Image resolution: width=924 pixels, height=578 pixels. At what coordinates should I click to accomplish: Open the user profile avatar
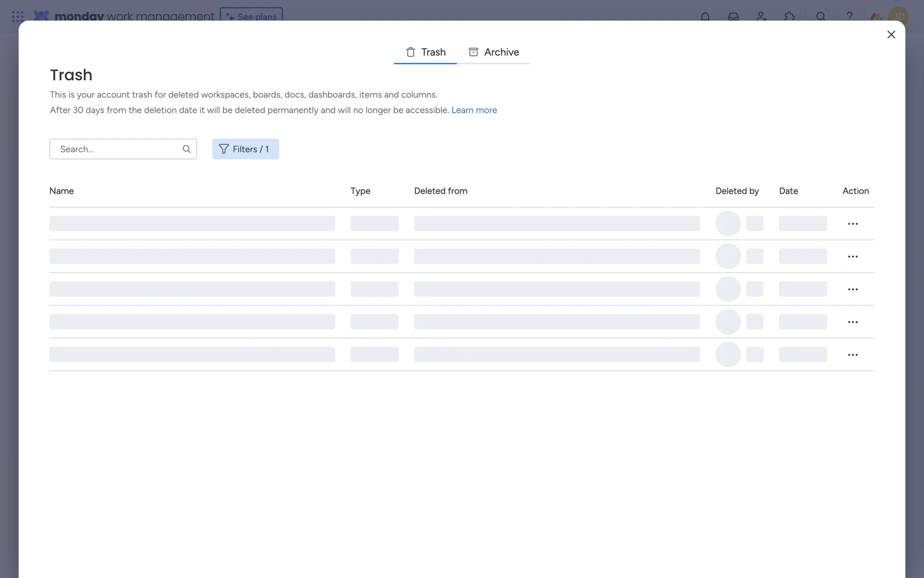click(x=898, y=16)
